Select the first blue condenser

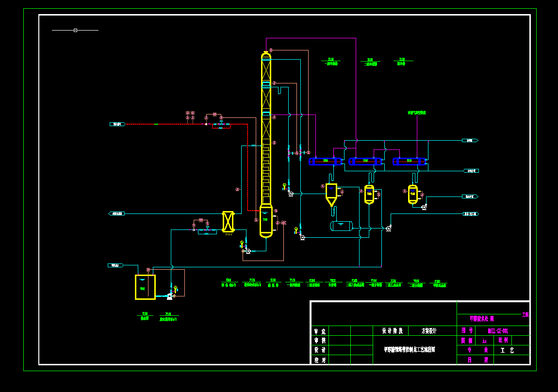325,162
